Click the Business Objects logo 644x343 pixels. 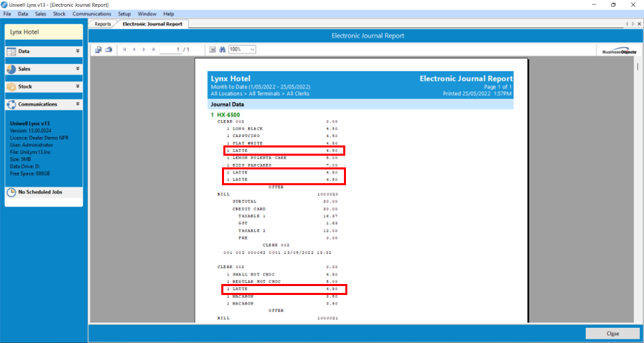point(619,50)
